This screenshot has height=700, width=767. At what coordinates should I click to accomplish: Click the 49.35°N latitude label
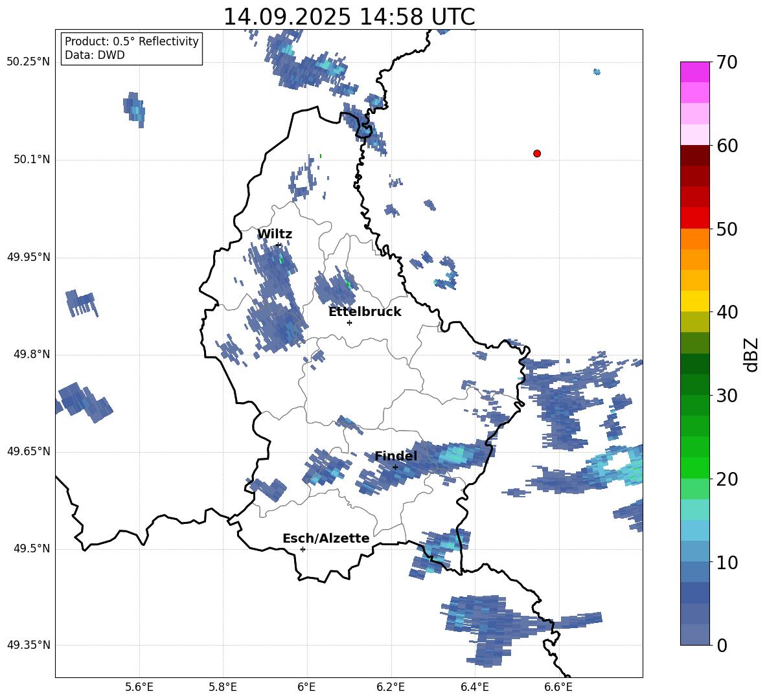[x=29, y=645]
